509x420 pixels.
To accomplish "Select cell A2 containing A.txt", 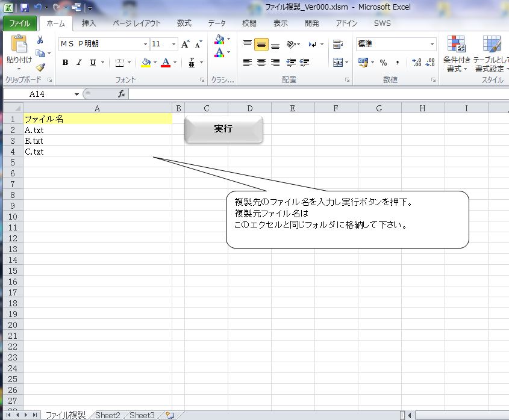I will (x=98, y=130).
